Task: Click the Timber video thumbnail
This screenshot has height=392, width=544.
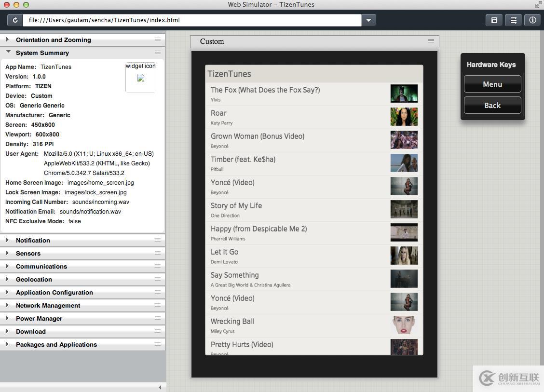Action: coord(404,163)
